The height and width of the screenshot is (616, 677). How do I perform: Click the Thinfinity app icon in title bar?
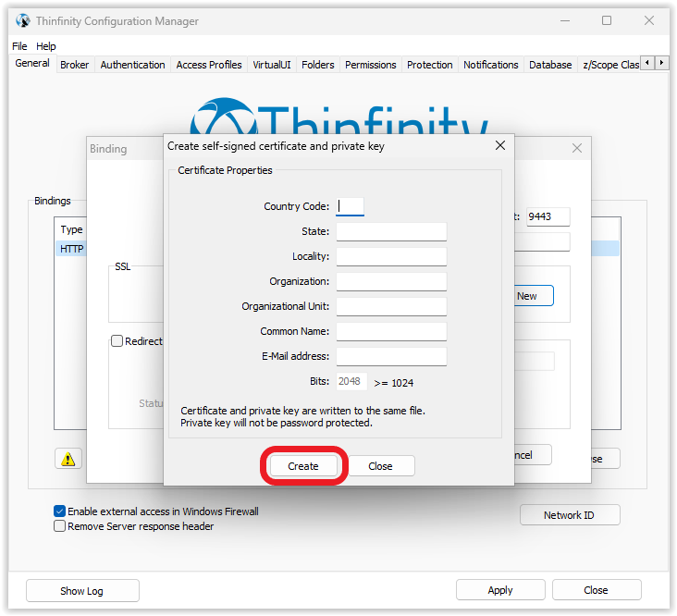coord(23,20)
